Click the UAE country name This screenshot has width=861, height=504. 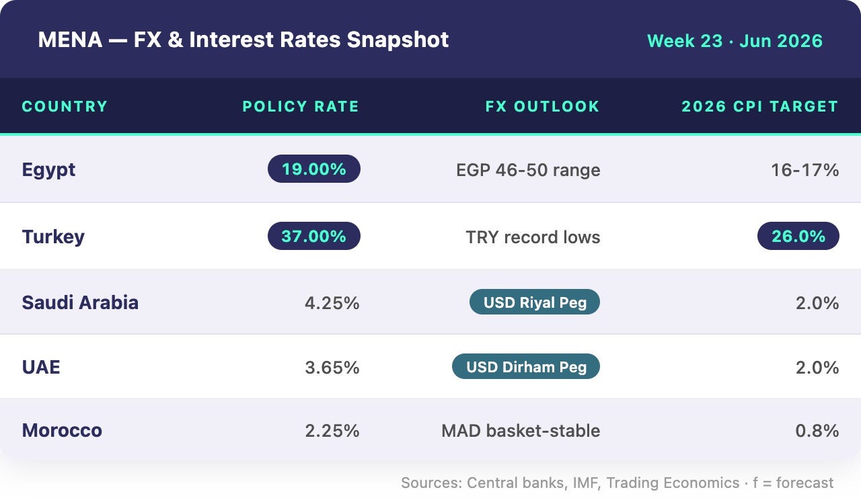point(41,367)
